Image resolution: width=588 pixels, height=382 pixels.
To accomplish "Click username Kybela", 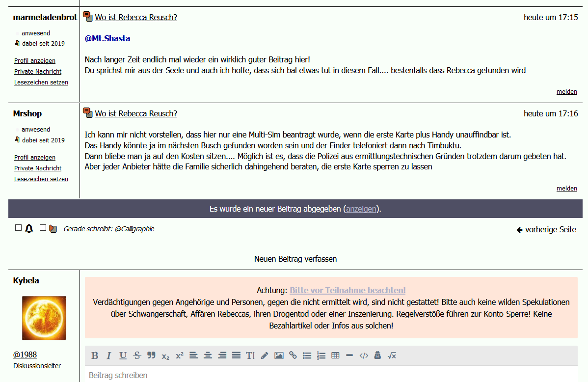I will (x=26, y=281).
